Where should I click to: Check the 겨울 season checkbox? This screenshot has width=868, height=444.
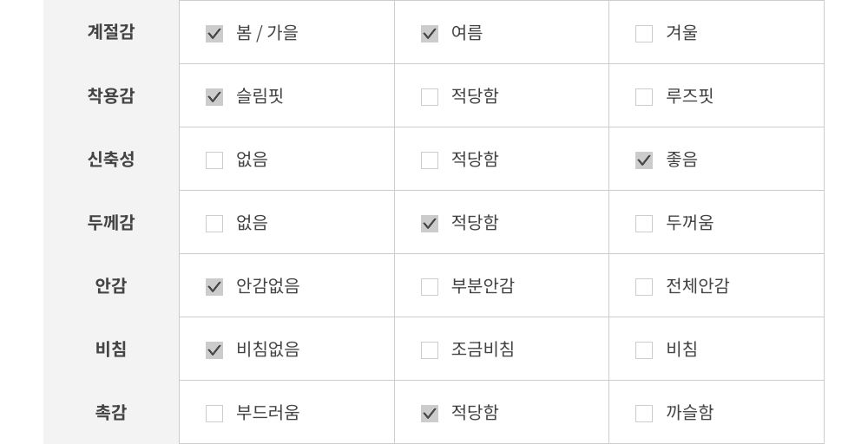pos(644,34)
